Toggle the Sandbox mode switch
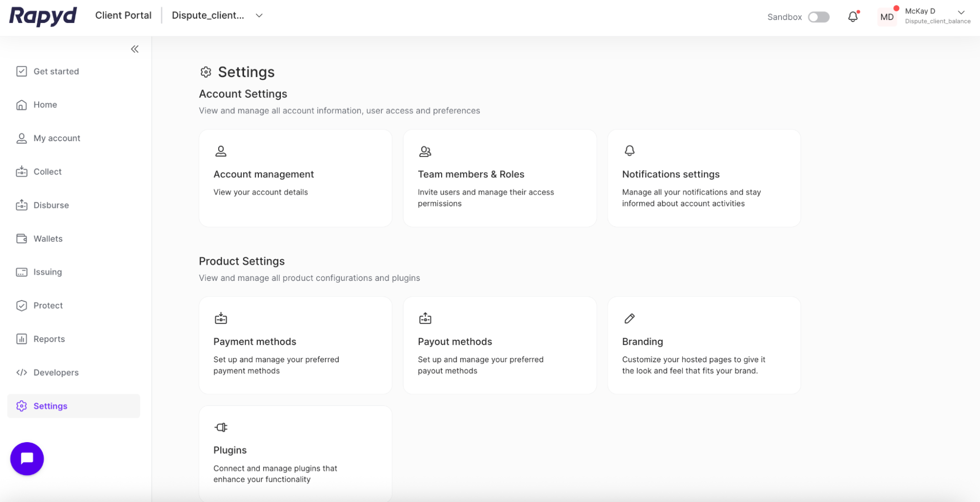The height and width of the screenshot is (502, 980). [818, 17]
